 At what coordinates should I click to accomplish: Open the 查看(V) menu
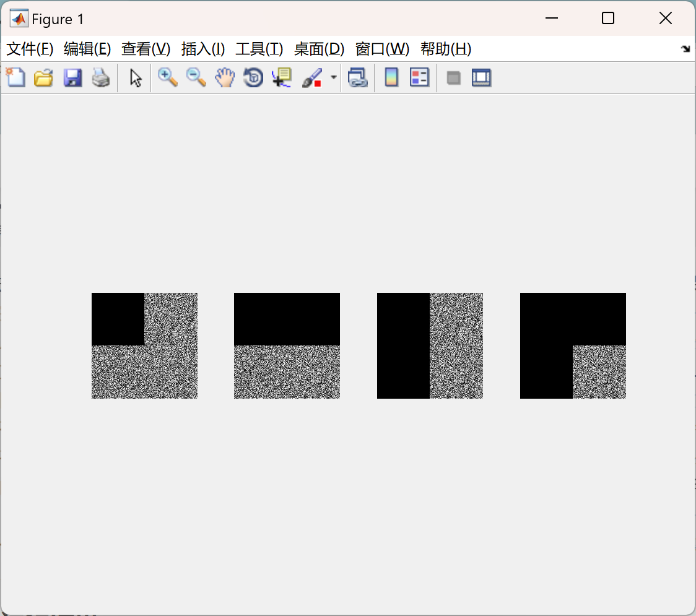click(x=146, y=49)
